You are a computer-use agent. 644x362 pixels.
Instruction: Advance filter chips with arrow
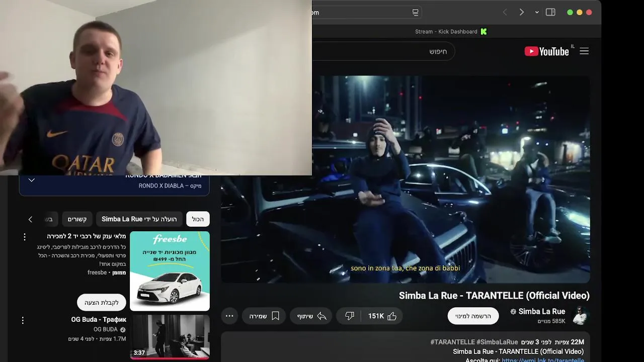click(x=30, y=219)
